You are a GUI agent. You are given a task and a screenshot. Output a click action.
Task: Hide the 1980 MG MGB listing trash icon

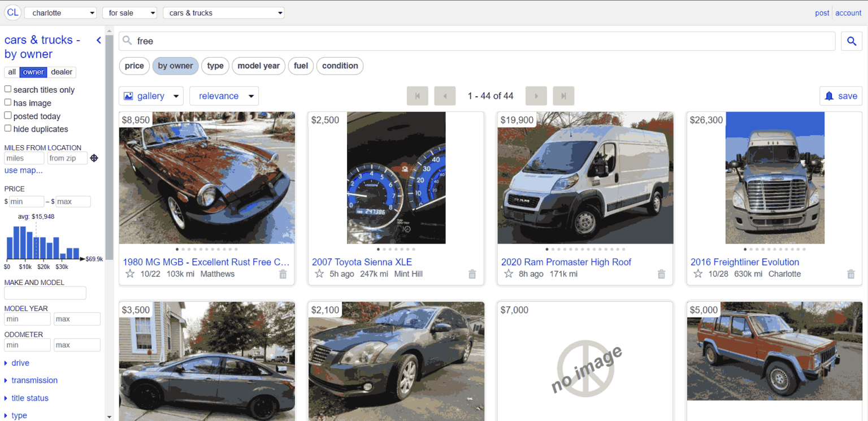tap(283, 274)
